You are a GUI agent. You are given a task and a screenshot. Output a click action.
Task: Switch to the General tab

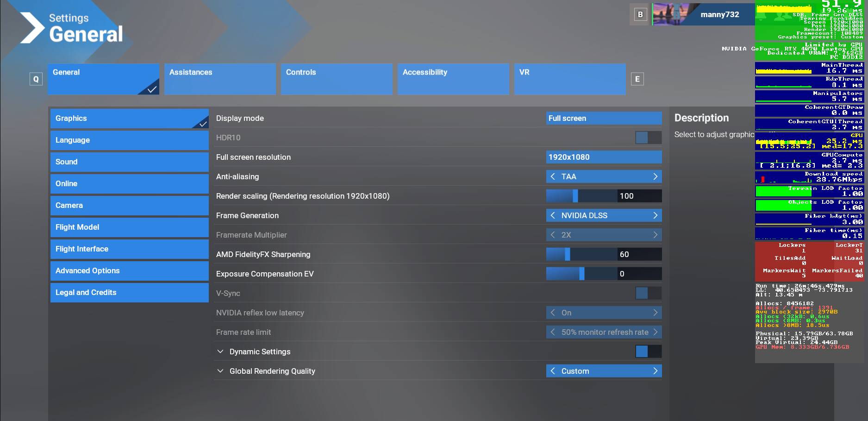[x=104, y=79]
